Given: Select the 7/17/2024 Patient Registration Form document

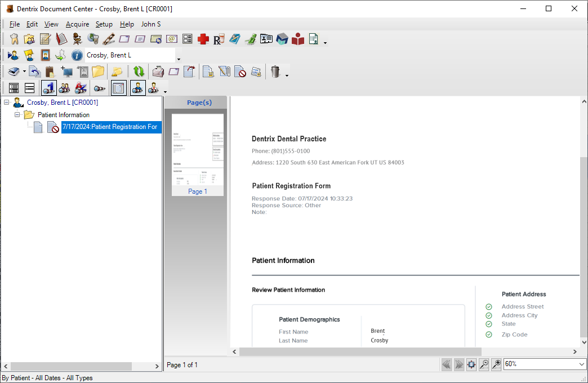Looking at the screenshot, I should [x=110, y=127].
